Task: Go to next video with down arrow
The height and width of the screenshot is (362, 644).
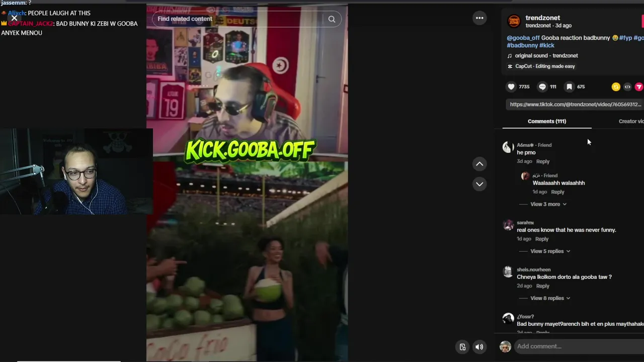Action: (479, 184)
